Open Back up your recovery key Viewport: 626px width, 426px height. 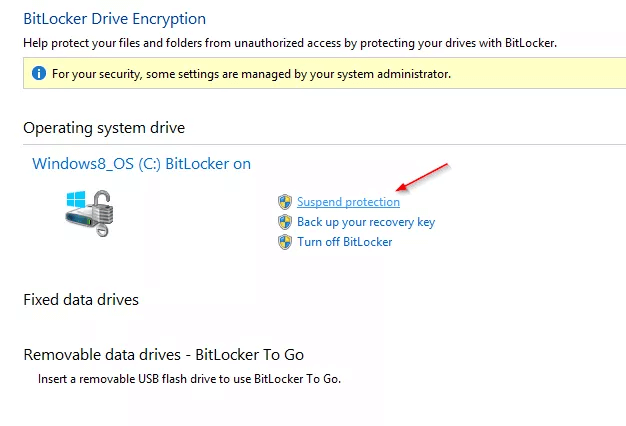click(365, 222)
